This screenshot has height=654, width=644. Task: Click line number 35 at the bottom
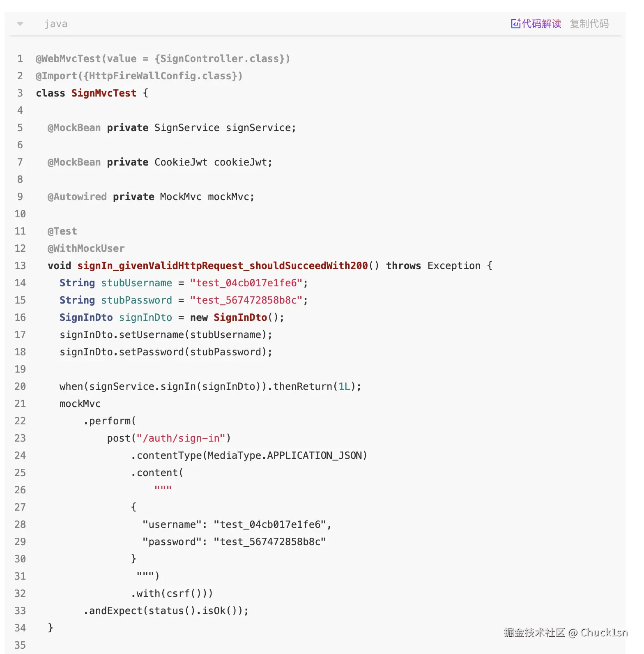point(20,645)
